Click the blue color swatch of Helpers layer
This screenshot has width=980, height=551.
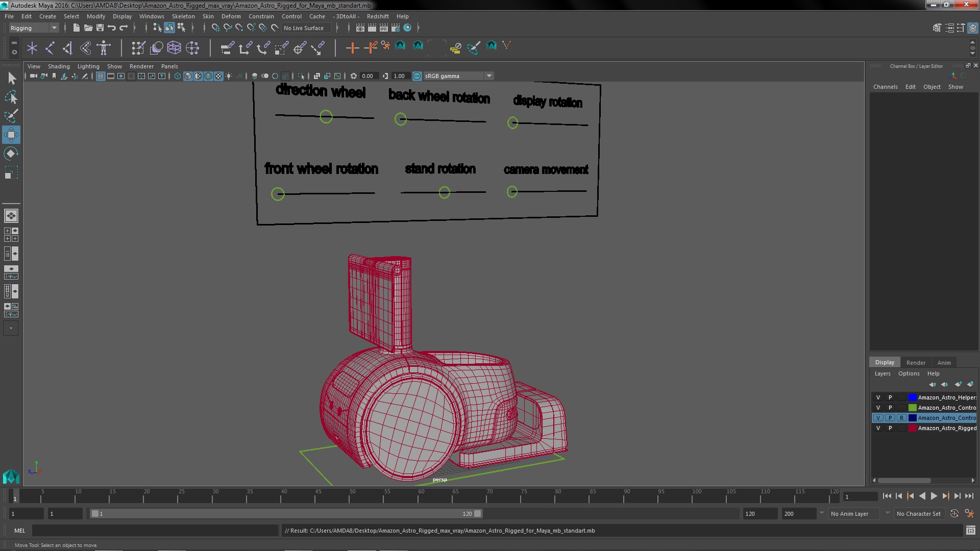pos(913,397)
